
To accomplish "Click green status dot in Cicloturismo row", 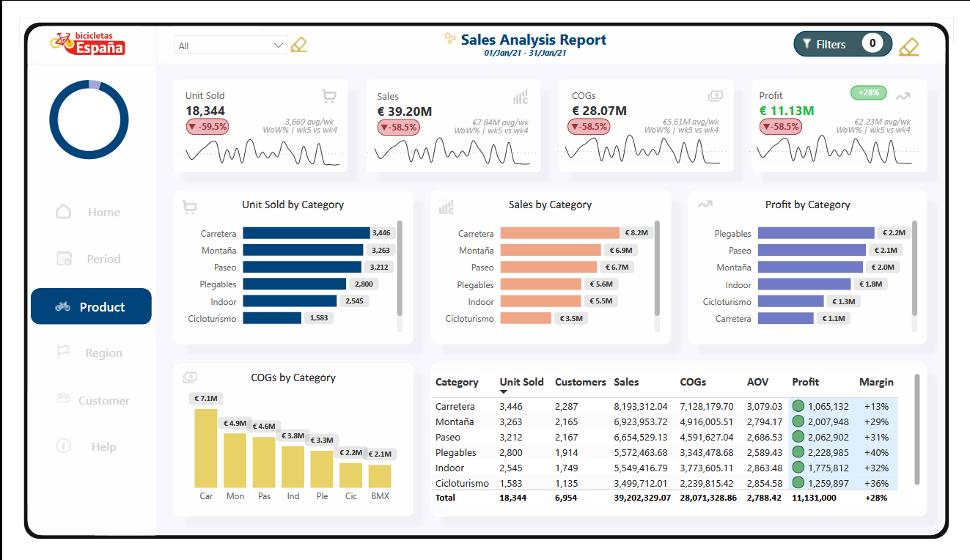I will click(798, 483).
